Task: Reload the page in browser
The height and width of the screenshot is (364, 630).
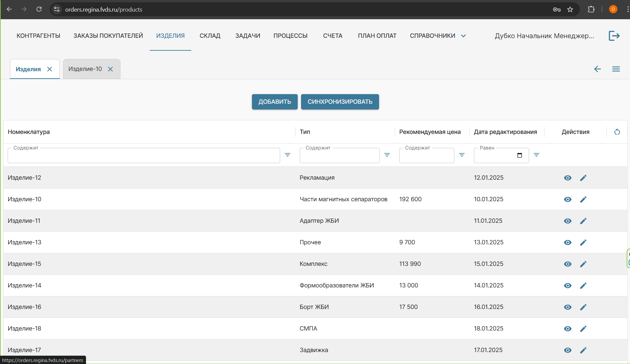Action: pyautogui.click(x=39, y=9)
